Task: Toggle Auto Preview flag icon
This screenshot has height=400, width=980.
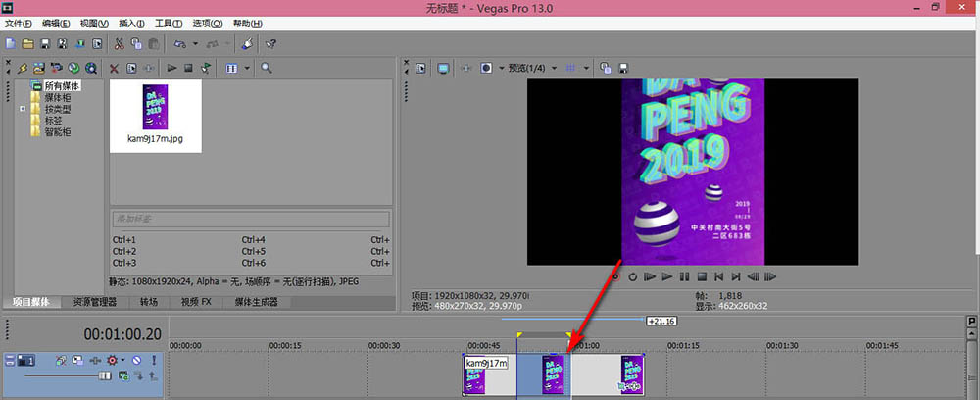Action: coord(206,68)
